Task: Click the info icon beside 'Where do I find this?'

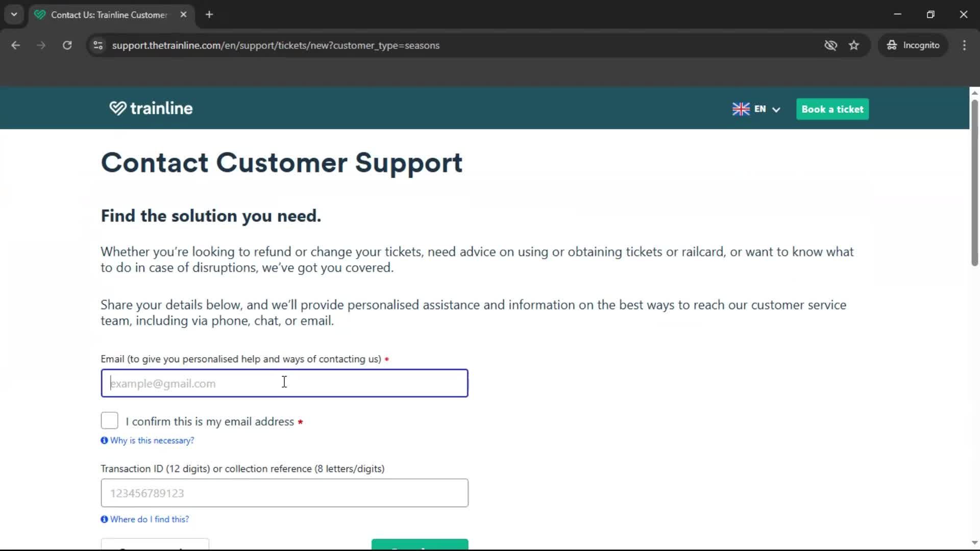Action: point(104,519)
